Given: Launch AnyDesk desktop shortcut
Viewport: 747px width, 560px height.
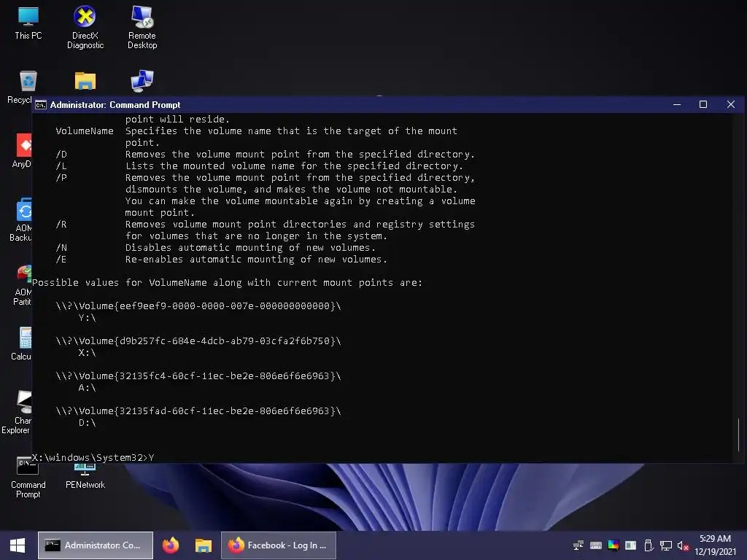Looking at the screenshot, I should tap(22, 150).
